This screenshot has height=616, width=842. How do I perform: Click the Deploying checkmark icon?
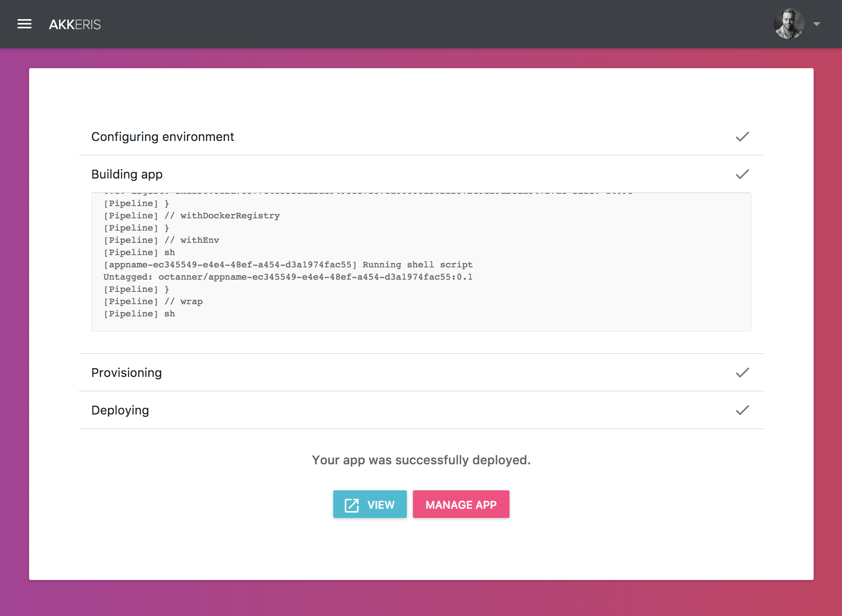click(742, 410)
